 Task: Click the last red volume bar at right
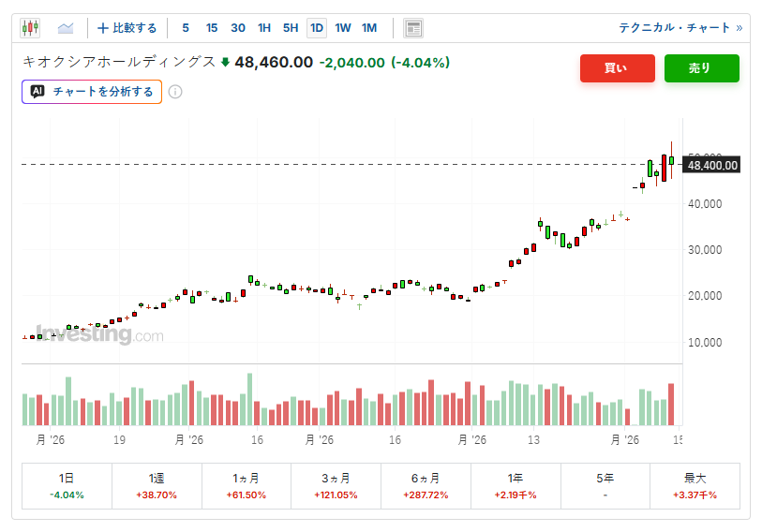671,405
